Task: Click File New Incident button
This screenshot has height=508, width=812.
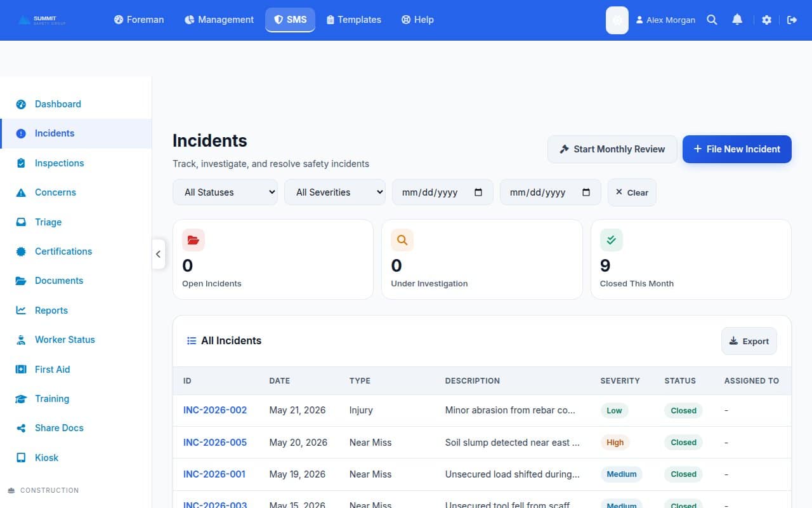Action: tap(737, 149)
